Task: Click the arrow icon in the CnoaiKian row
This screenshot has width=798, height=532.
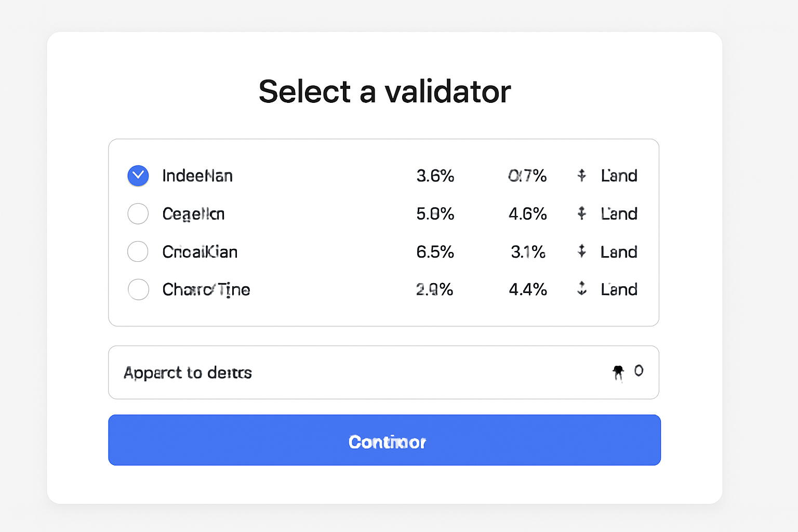Action: click(582, 251)
